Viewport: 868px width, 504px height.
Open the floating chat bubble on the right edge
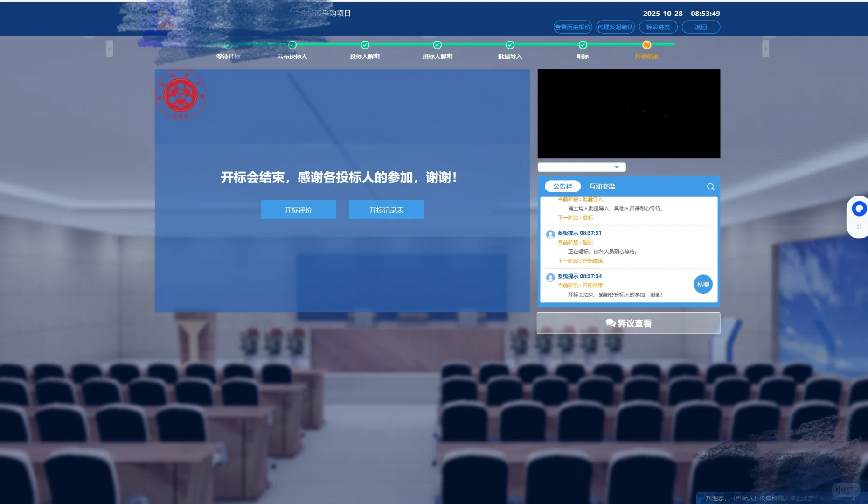coord(859,208)
